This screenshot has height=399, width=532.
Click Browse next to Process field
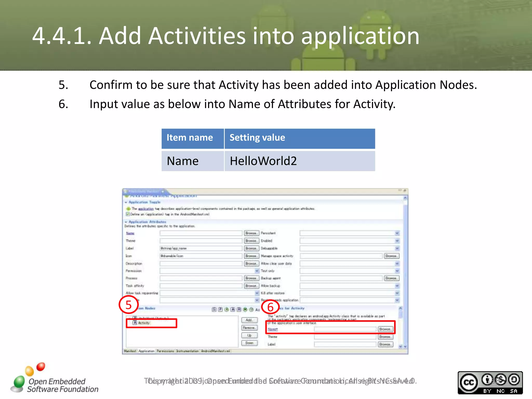pos(251,278)
